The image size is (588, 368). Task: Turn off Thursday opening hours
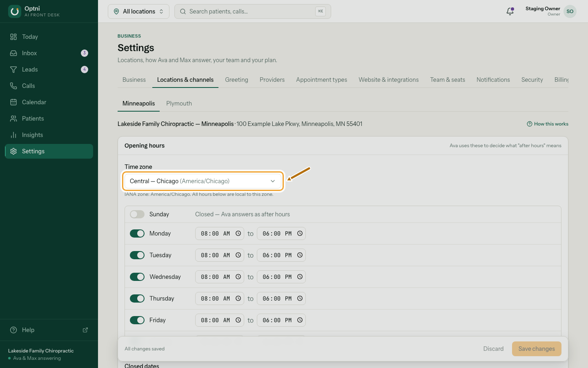(137, 298)
